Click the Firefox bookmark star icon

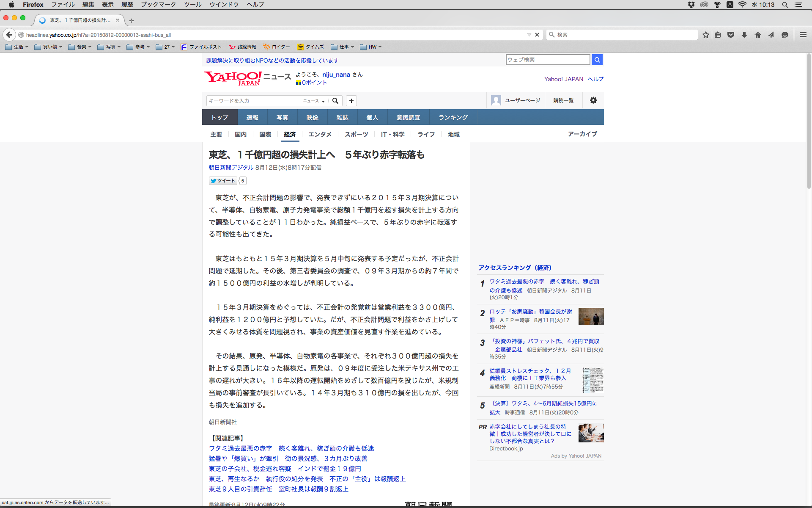click(705, 35)
